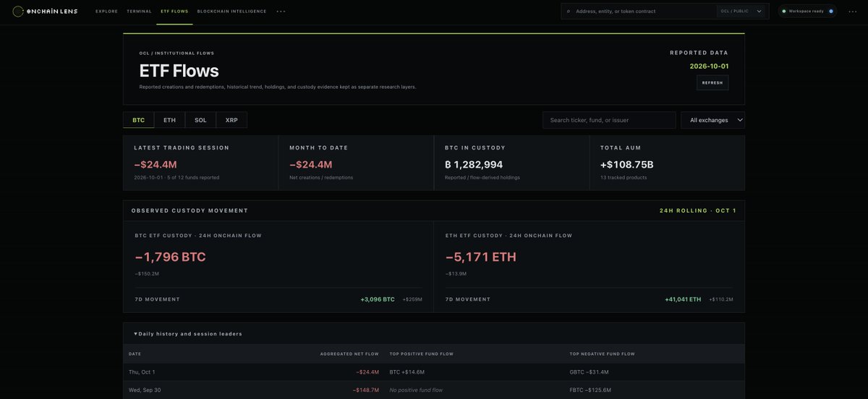Screen dimensions: 868x399
Task: Click the blue dot in Workspace ready pill
Action: tap(831, 12)
